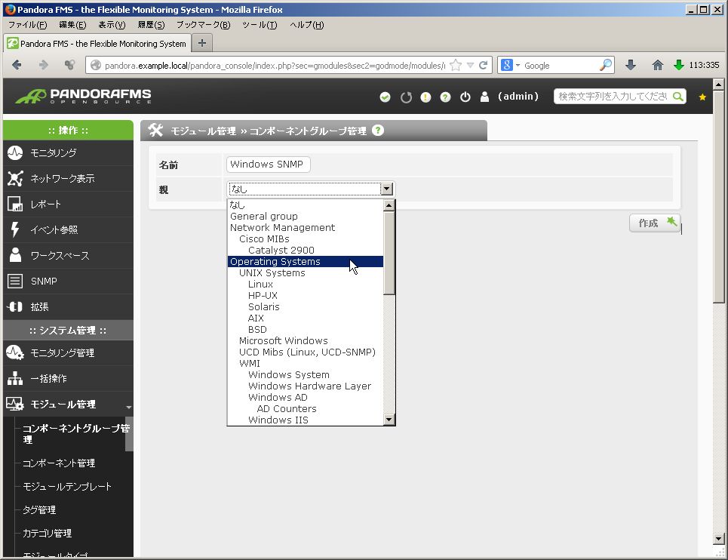This screenshot has width=728, height=560.
Task: Open 拡張 section in sidebar
Action: pos(68,306)
